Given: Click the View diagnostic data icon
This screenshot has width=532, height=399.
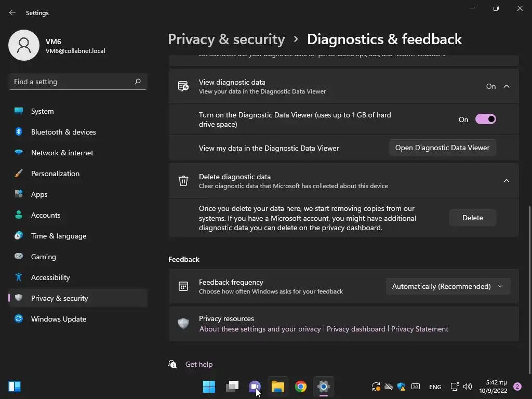Looking at the screenshot, I should tap(183, 86).
